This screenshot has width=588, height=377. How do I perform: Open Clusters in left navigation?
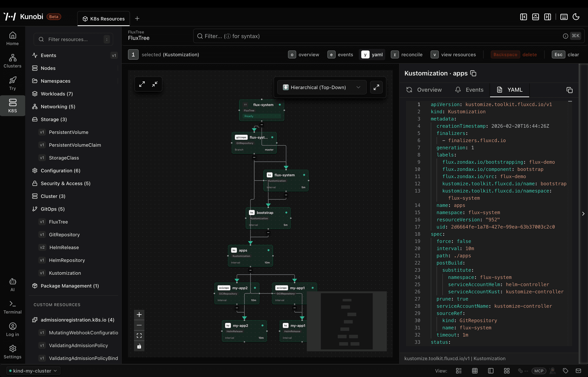pos(12,61)
